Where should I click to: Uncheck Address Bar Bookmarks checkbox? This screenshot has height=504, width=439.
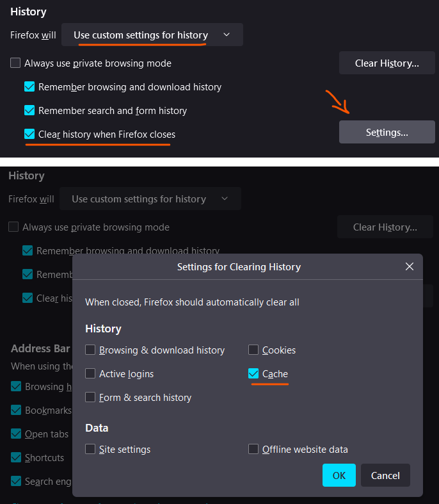pos(16,410)
